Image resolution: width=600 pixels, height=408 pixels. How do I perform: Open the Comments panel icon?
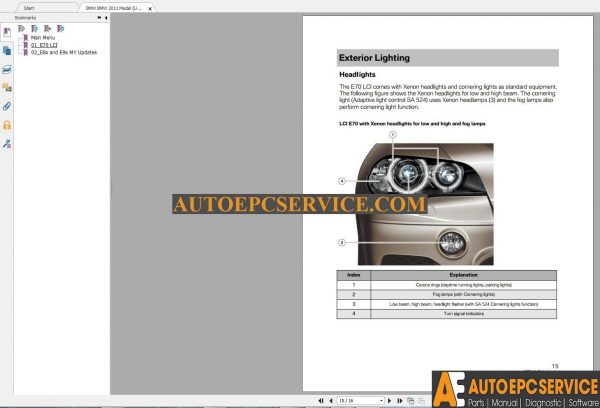7,88
